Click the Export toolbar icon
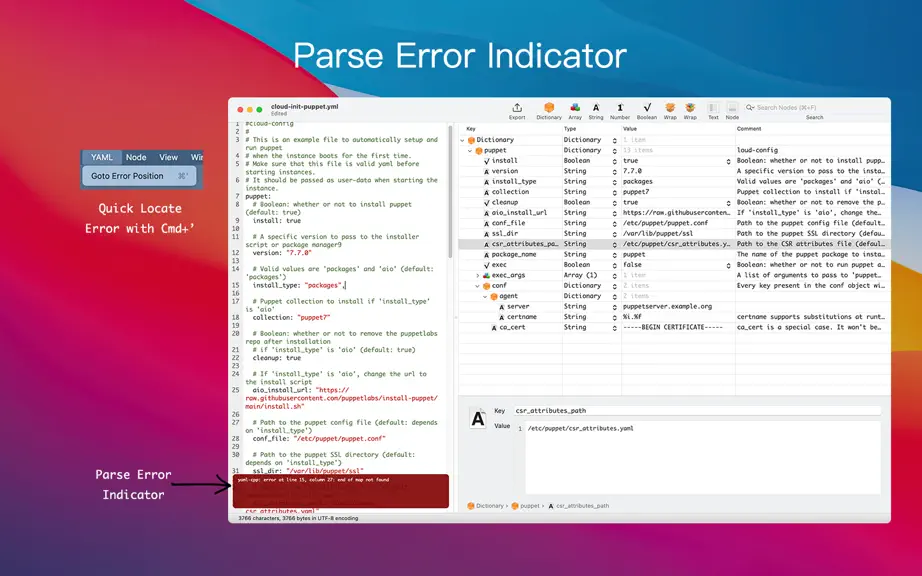 coord(517,108)
